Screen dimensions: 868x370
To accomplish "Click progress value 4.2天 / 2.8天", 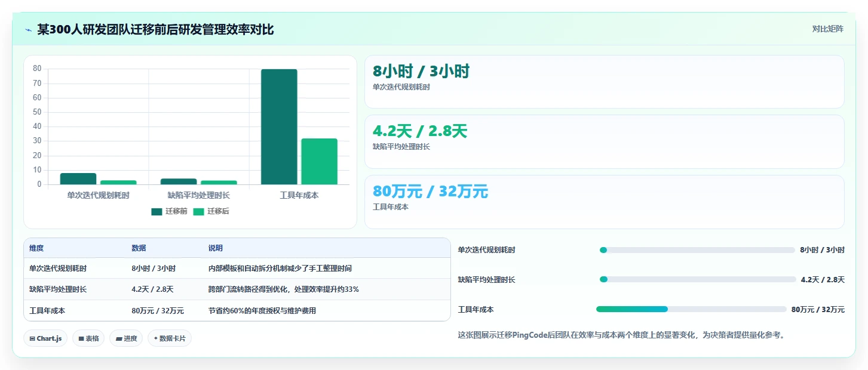I will (823, 279).
